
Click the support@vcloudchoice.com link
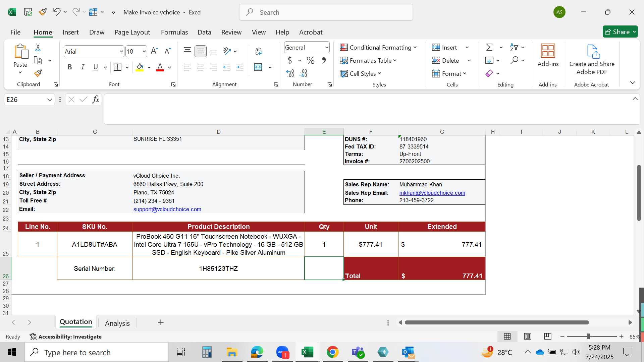pyautogui.click(x=167, y=209)
